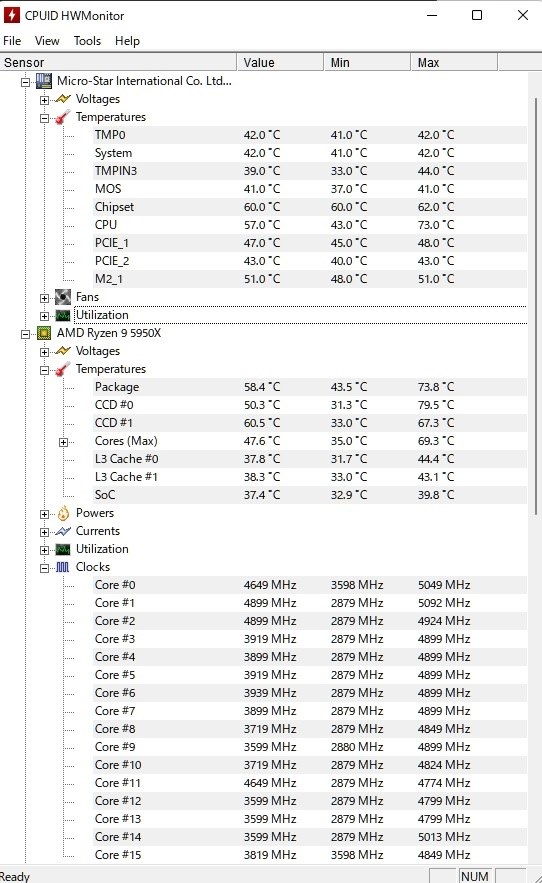Open the Help menu
The image size is (542, 883).
tap(127, 41)
